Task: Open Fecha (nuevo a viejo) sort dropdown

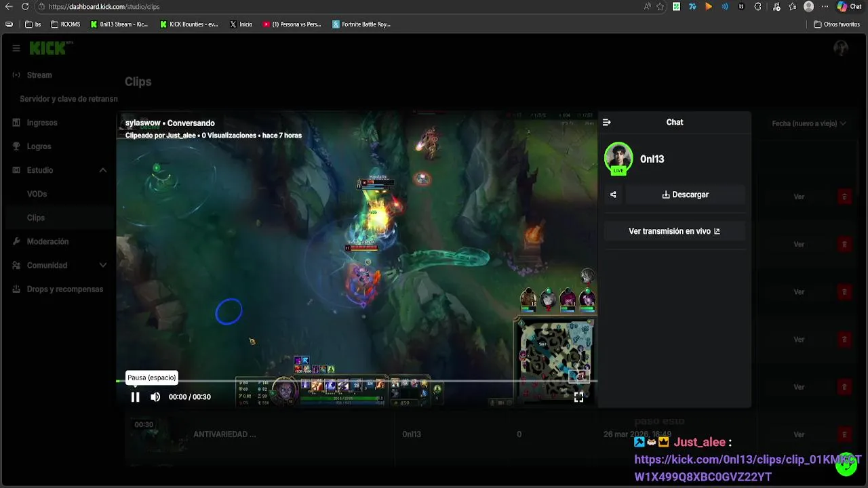Action: click(809, 123)
